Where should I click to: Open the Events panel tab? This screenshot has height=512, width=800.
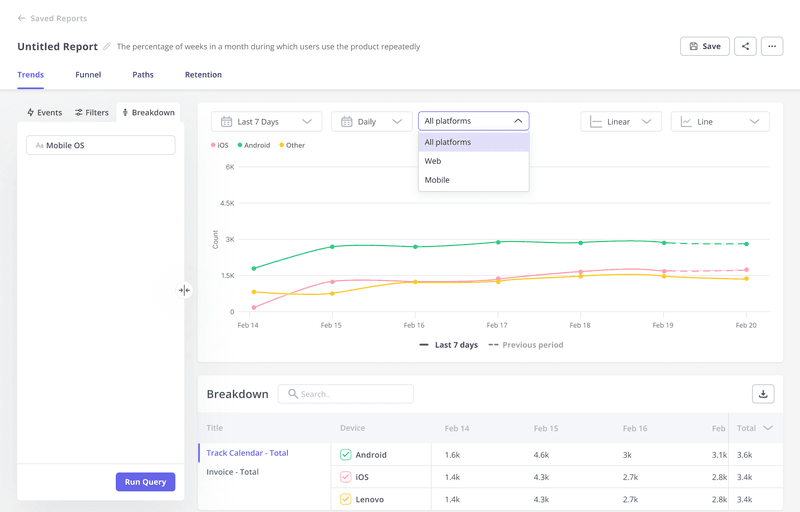click(x=44, y=113)
